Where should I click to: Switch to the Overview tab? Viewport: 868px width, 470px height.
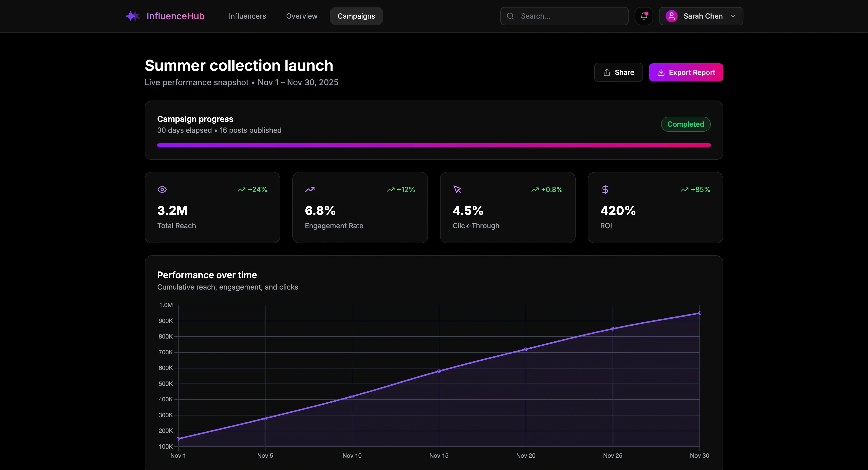pyautogui.click(x=301, y=16)
